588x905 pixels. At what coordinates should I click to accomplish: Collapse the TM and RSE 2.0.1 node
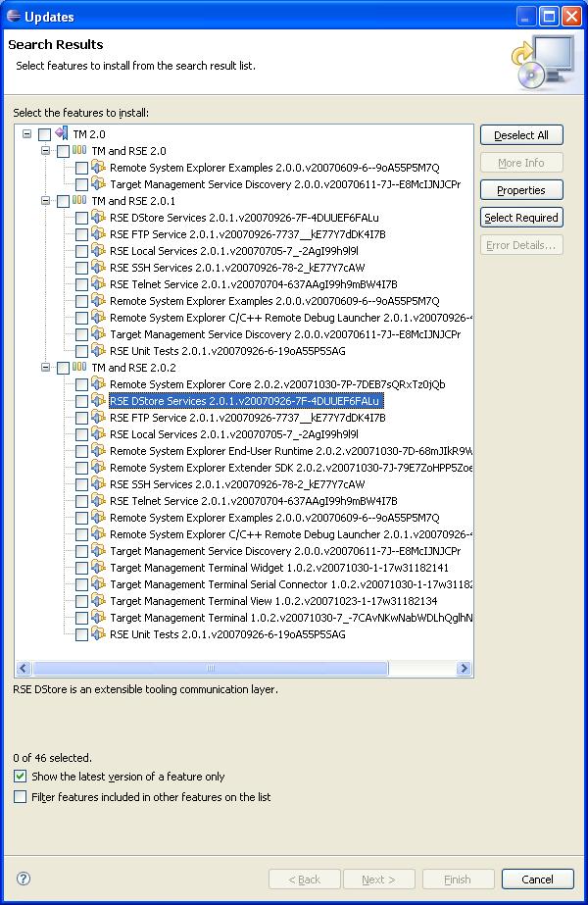[45, 201]
